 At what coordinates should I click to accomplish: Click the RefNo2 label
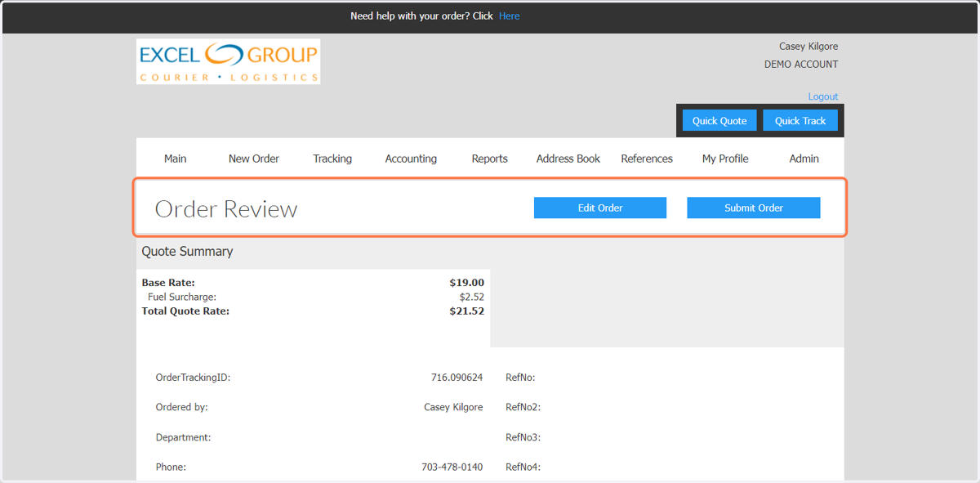[x=523, y=407]
